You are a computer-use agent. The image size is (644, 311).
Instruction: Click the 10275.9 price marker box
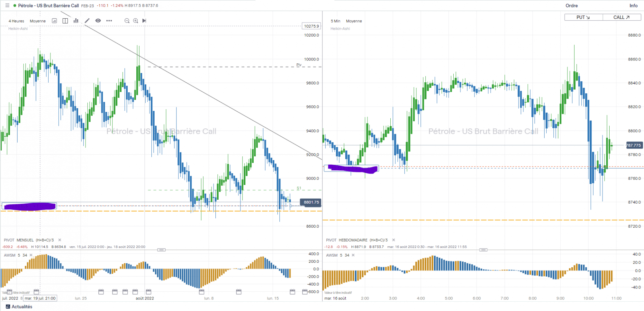[x=311, y=26]
